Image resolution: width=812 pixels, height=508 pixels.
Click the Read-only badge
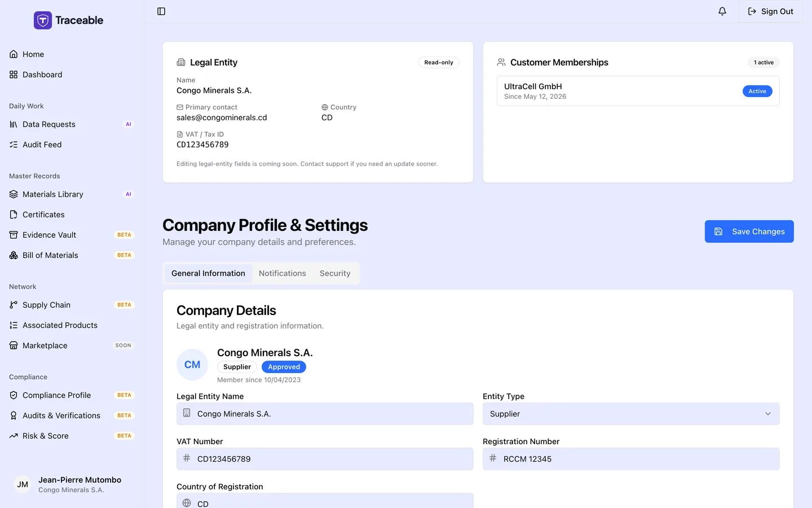[439, 62]
